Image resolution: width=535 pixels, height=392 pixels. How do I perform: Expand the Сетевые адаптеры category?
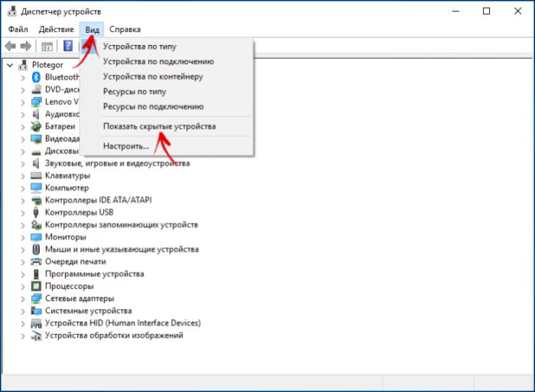[x=23, y=299]
